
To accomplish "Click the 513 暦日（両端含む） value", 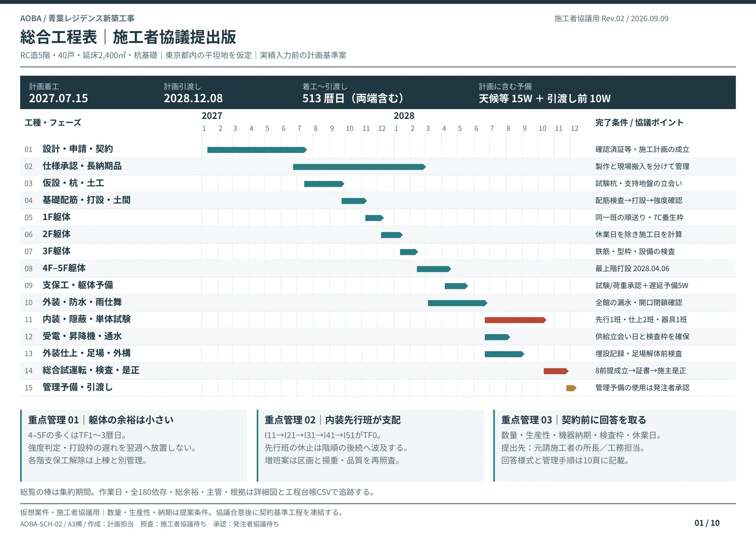I will tap(353, 98).
